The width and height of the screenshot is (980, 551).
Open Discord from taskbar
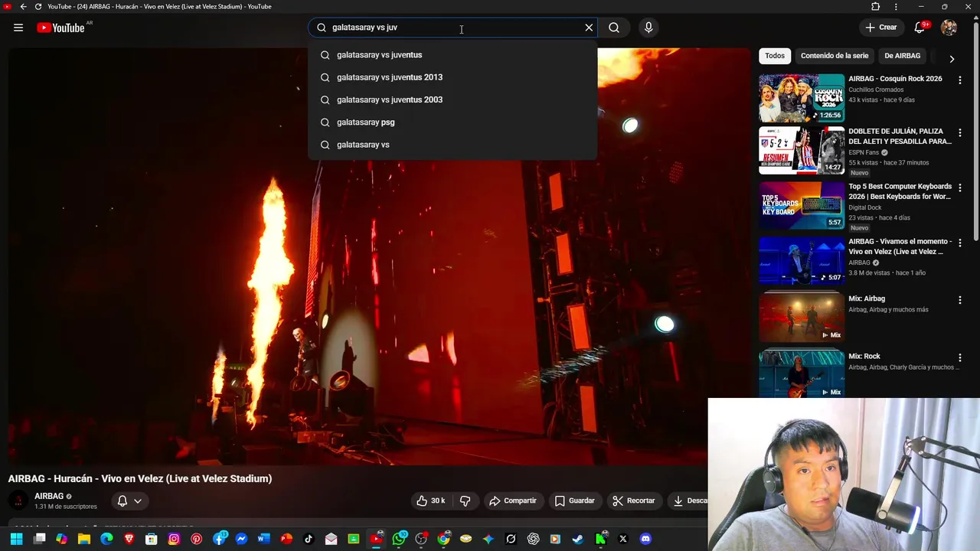(645, 539)
